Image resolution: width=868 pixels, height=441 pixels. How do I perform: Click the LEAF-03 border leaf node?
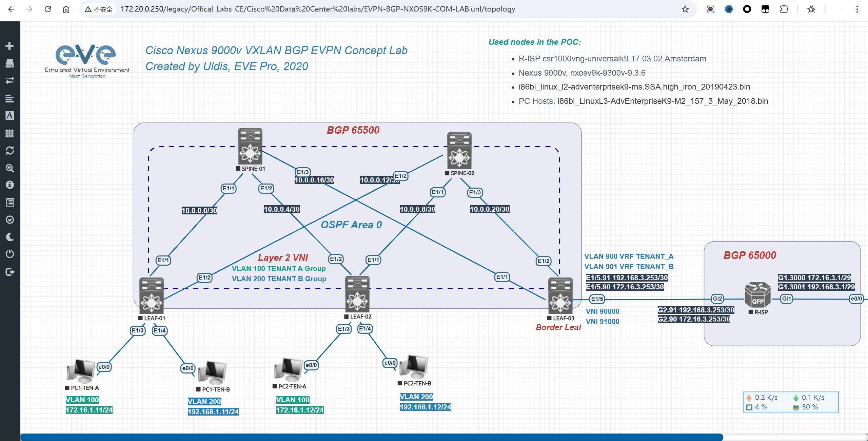point(560,295)
